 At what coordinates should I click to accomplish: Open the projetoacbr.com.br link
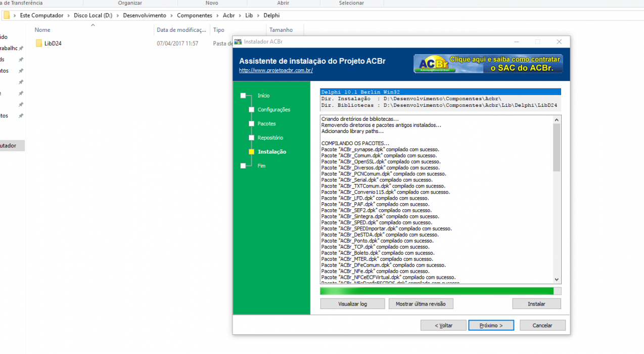point(276,70)
